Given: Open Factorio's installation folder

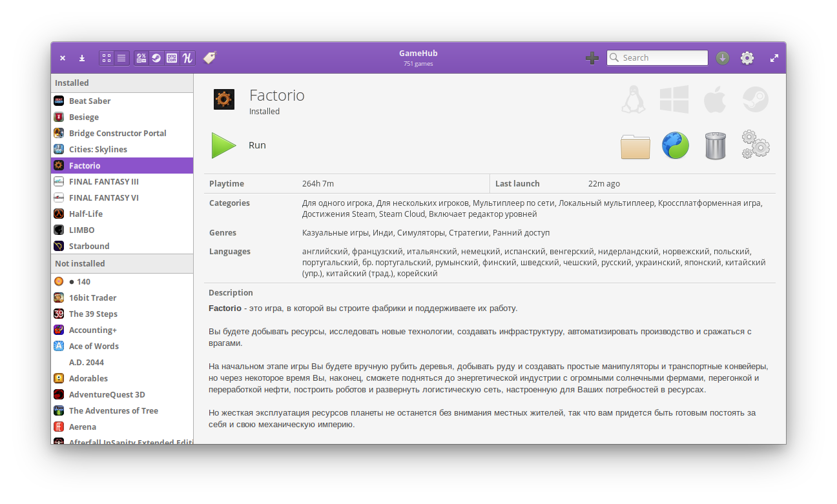Looking at the screenshot, I should click(x=635, y=145).
